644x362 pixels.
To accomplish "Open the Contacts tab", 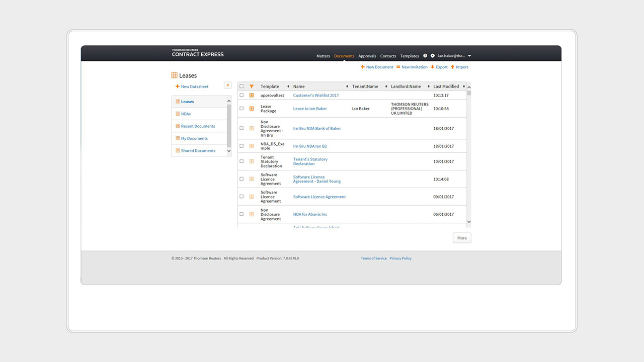I will (x=388, y=56).
